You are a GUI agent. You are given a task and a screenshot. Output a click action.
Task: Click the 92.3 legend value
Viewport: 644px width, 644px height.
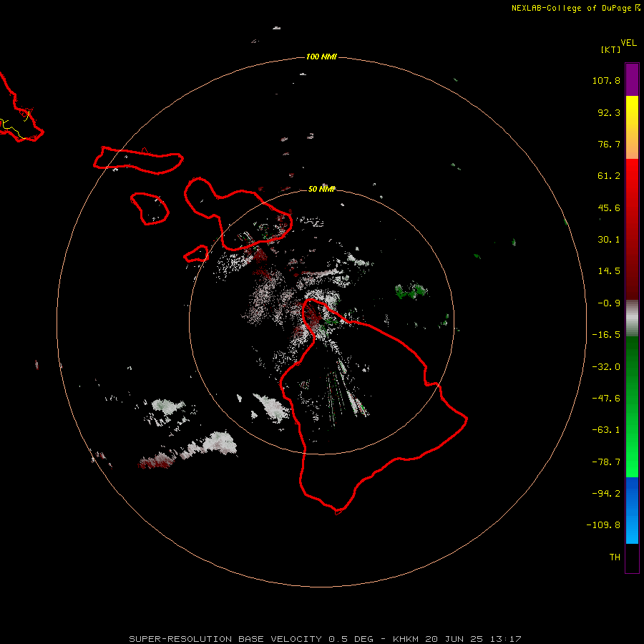pos(609,112)
